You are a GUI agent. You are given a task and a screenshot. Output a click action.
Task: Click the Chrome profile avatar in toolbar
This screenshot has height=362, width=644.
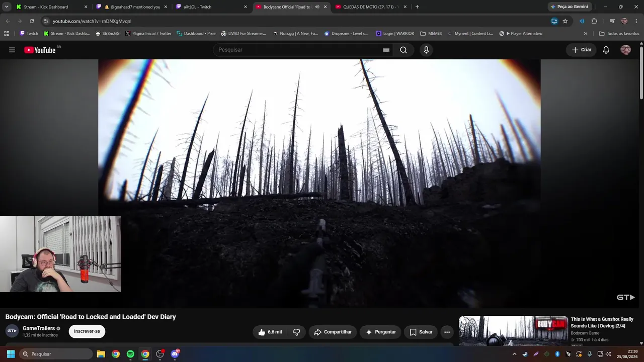tap(624, 21)
